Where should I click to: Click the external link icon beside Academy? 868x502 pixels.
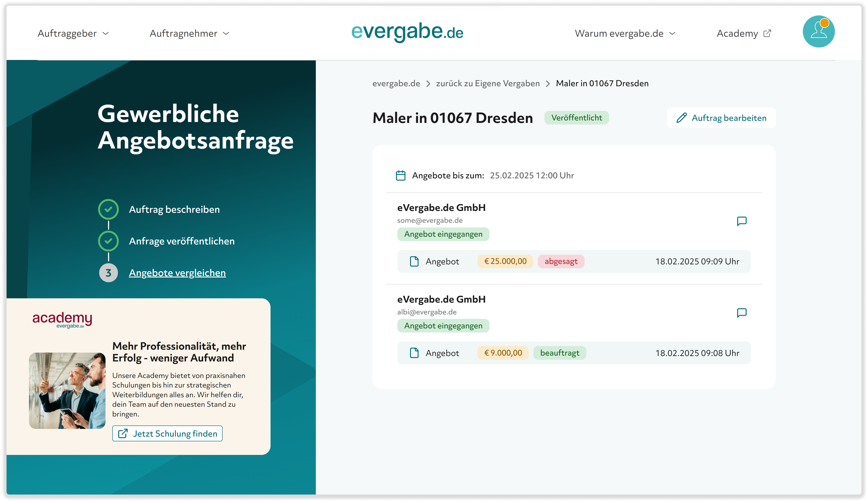(x=767, y=33)
